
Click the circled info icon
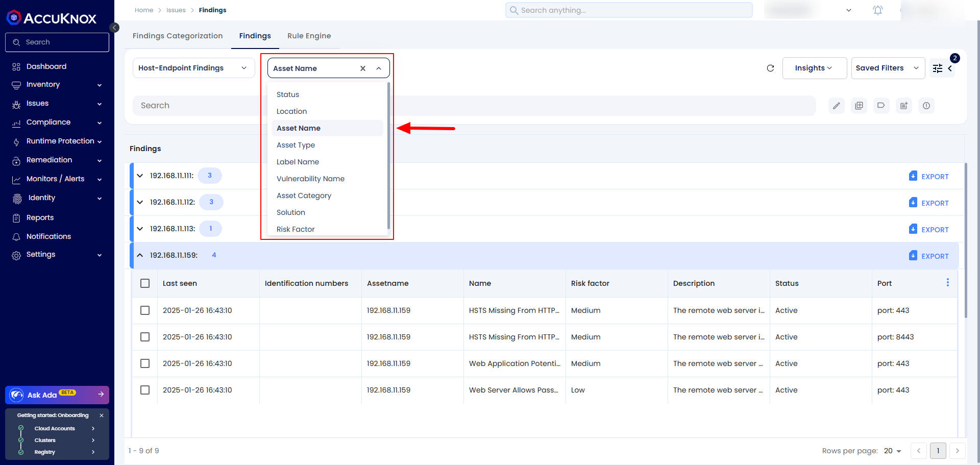pyautogui.click(x=926, y=106)
